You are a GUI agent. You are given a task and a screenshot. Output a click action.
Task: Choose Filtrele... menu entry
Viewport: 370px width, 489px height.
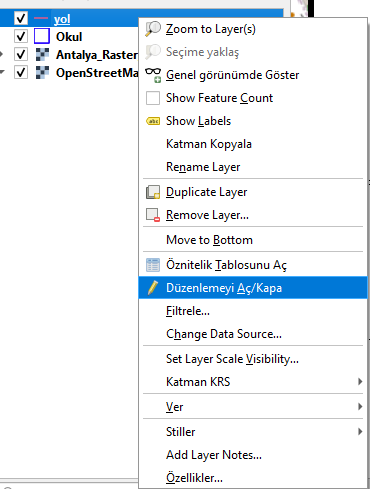pos(253,311)
